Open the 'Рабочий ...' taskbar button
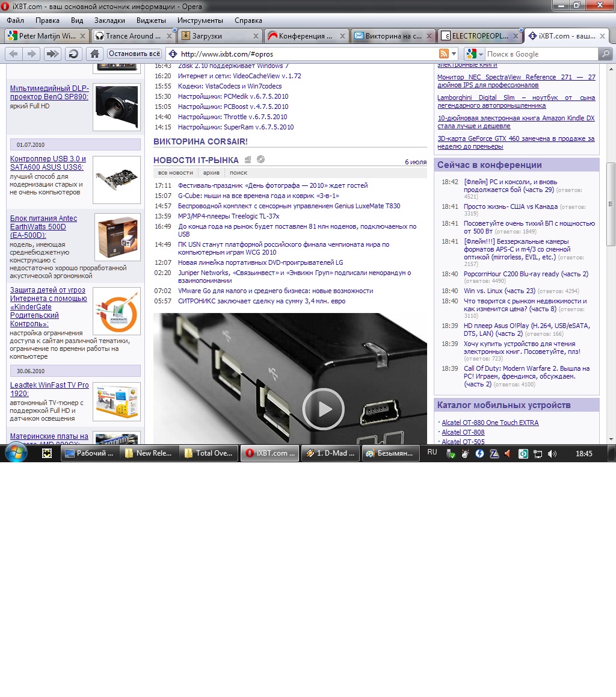 (x=90, y=453)
